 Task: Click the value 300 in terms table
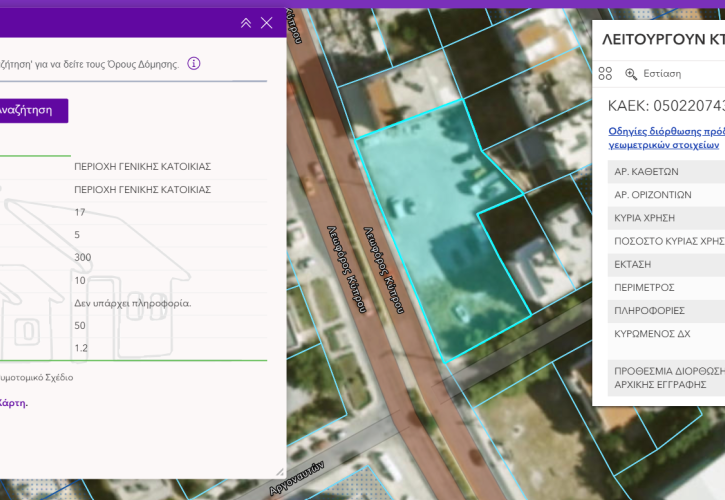pyautogui.click(x=83, y=258)
